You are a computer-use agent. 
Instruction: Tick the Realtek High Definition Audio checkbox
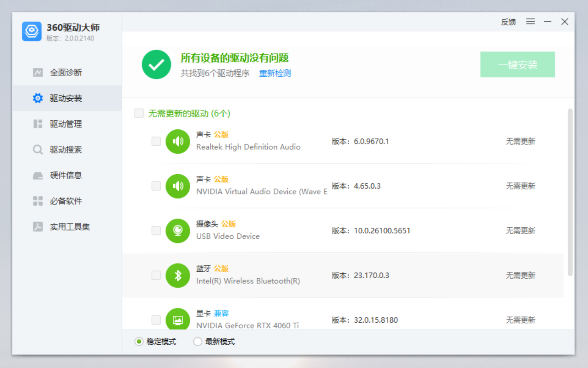[156, 142]
